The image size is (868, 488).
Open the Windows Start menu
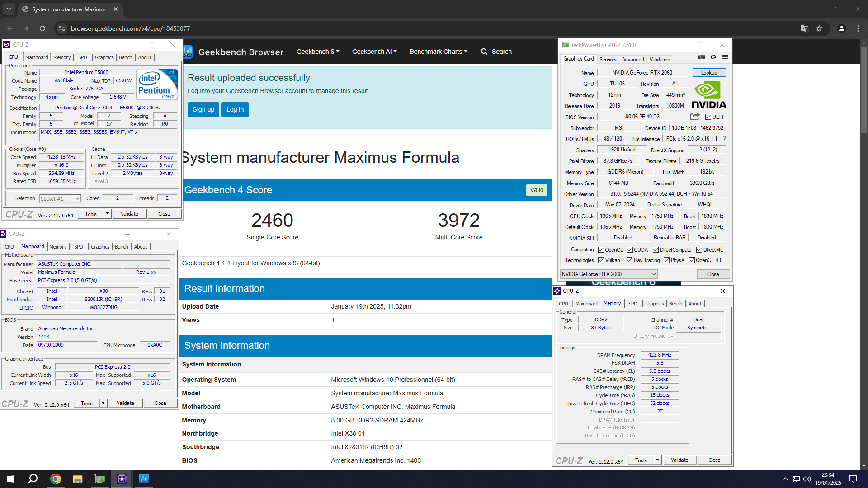[x=11, y=479]
